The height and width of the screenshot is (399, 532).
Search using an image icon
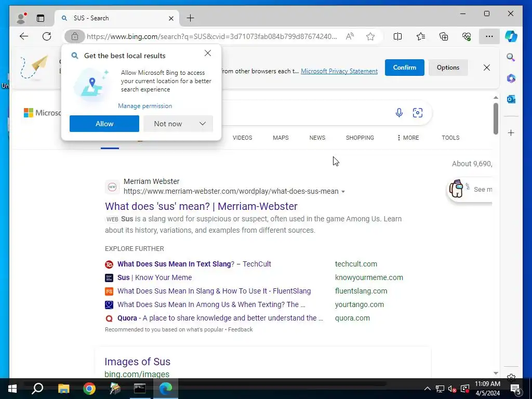coord(418,113)
